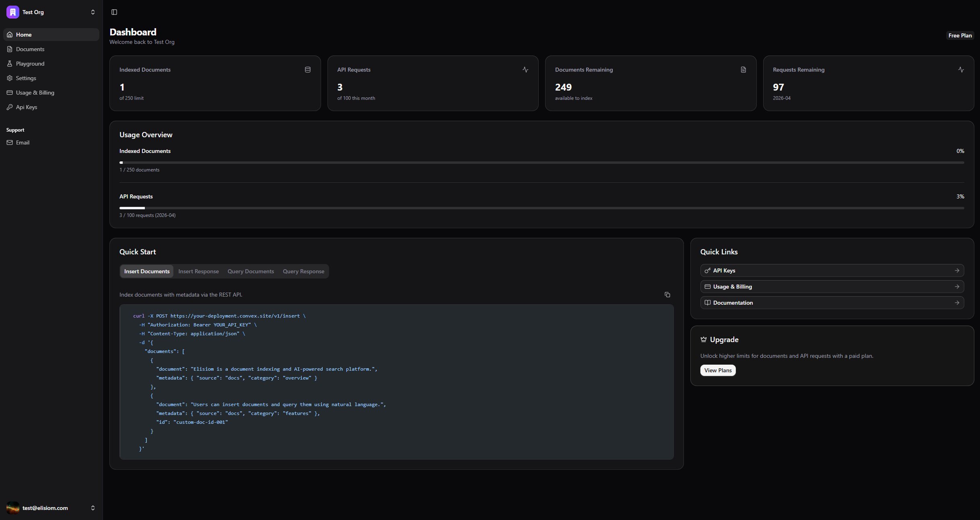This screenshot has height=520, width=980.
Task: Open the Usage & Billing quick link
Action: coord(832,287)
